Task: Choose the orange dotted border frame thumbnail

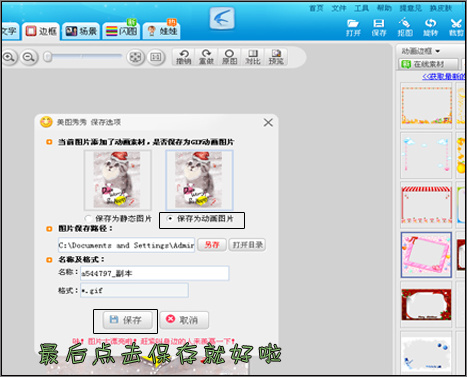Action: click(x=426, y=106)
